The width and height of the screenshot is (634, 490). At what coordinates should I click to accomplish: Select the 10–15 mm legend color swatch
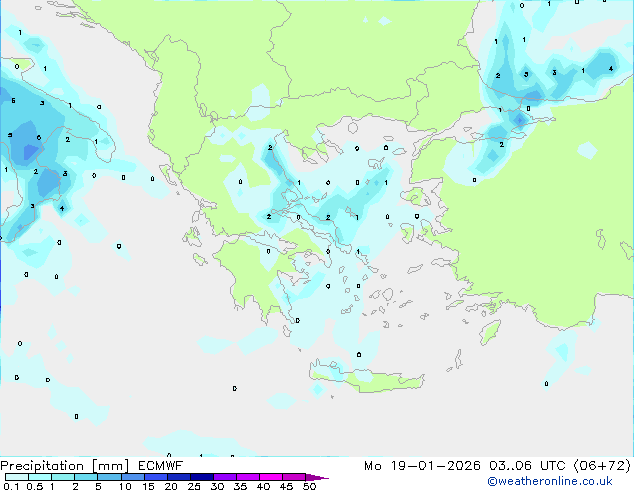133,477
